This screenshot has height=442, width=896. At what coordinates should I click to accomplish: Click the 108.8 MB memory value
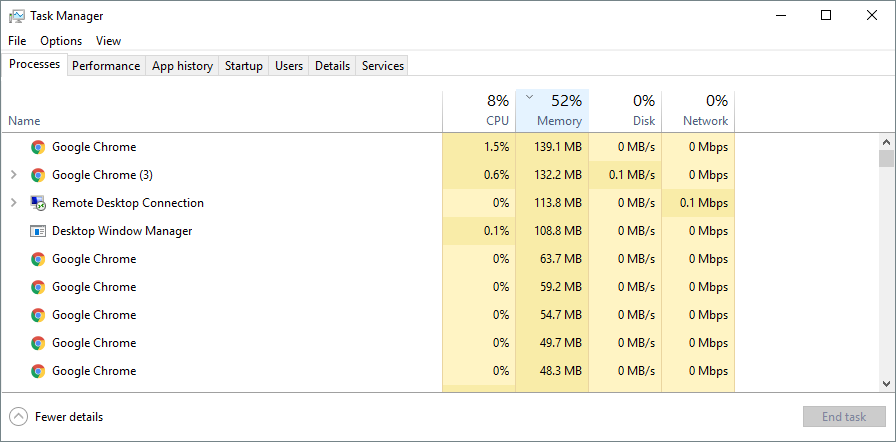pyautogui.click(x=558, y=231)
